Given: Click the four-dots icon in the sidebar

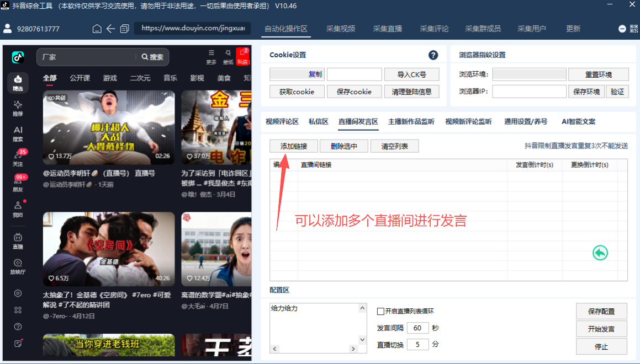Looking at the screenshot, I should (x=18, y=310).
